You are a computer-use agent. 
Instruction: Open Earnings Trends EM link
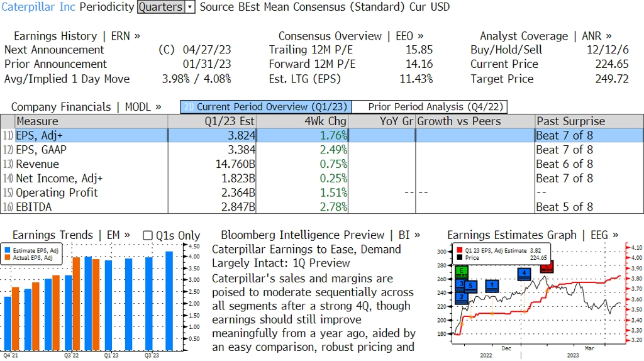coord(71,235)
